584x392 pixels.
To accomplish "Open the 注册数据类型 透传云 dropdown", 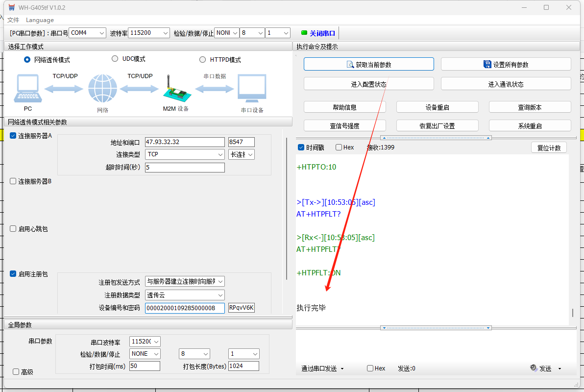I will coord(185,295).
